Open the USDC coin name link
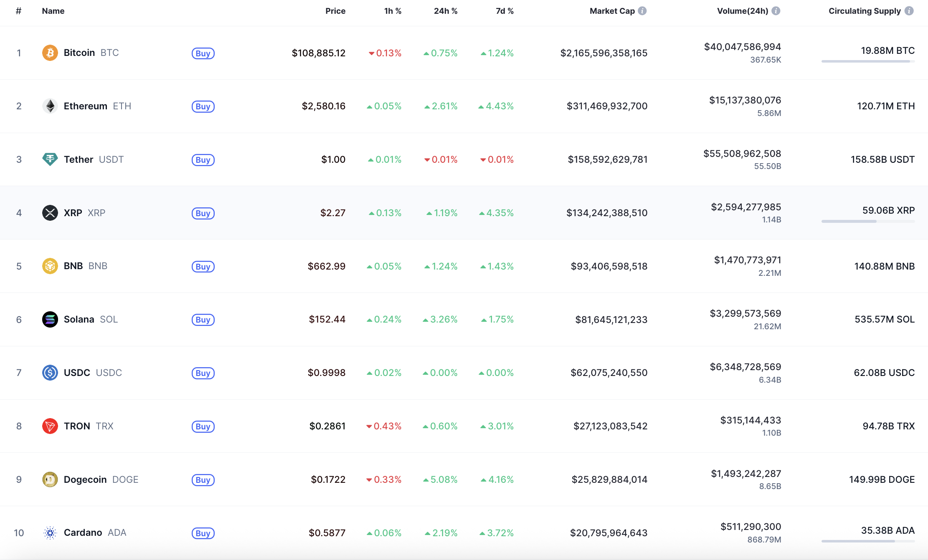The width and height of the screenshot is (928, 560). [77, 373]
